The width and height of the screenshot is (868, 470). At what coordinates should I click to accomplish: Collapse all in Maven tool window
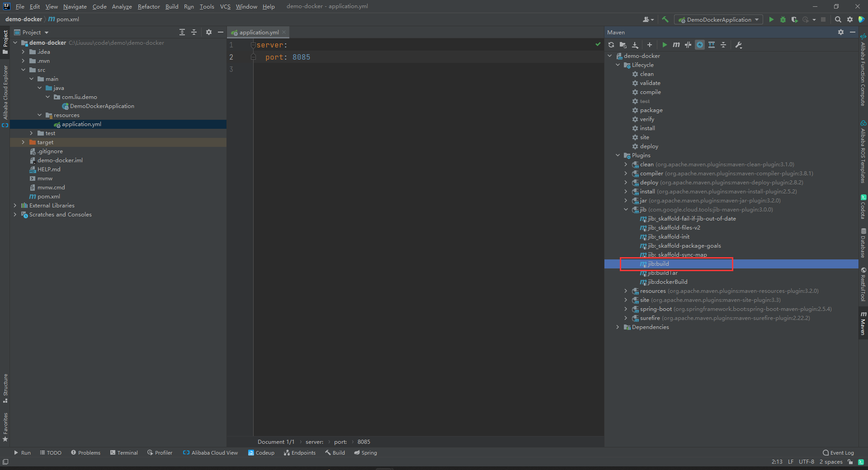click(723, 45)
